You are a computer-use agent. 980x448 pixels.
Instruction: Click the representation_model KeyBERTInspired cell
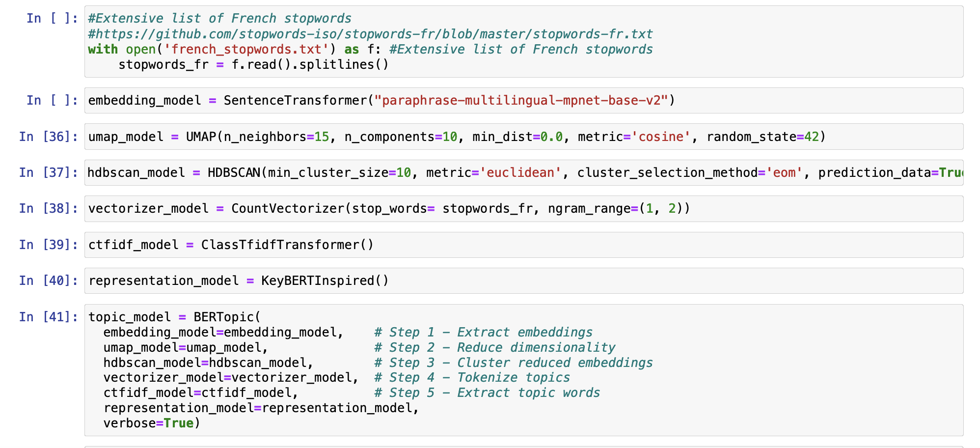(523, 280)
